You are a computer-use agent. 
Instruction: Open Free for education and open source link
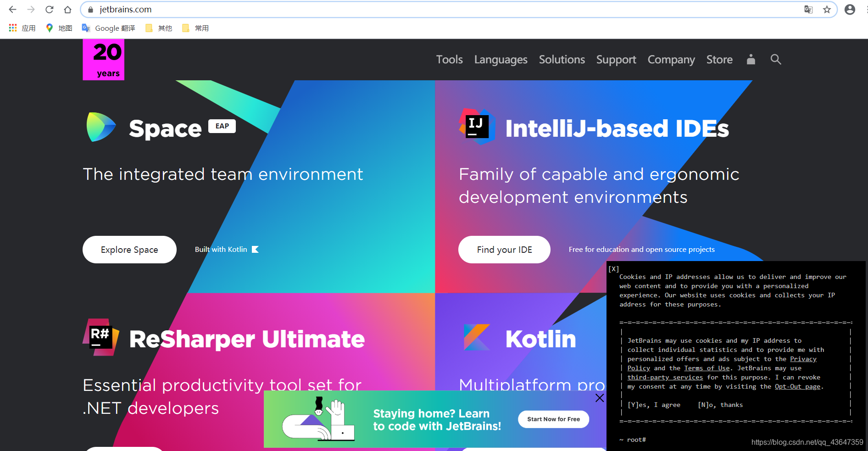click(641, 250)
